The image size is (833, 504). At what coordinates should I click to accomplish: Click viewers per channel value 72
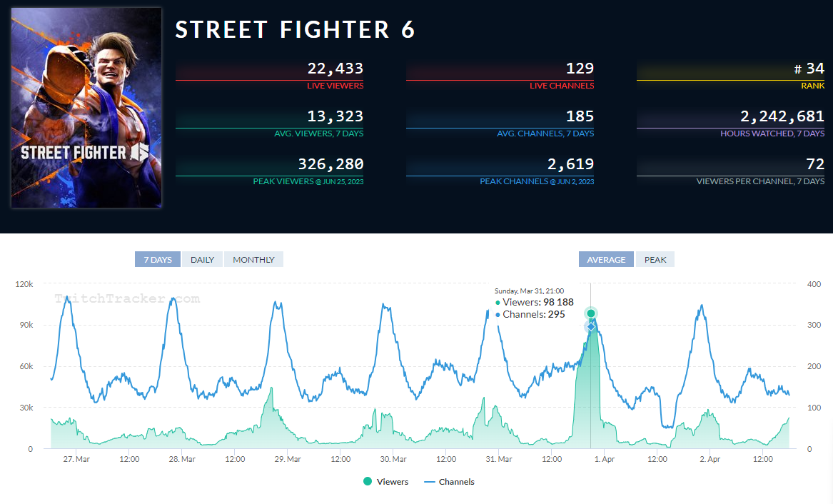click(x=815, y=164)
